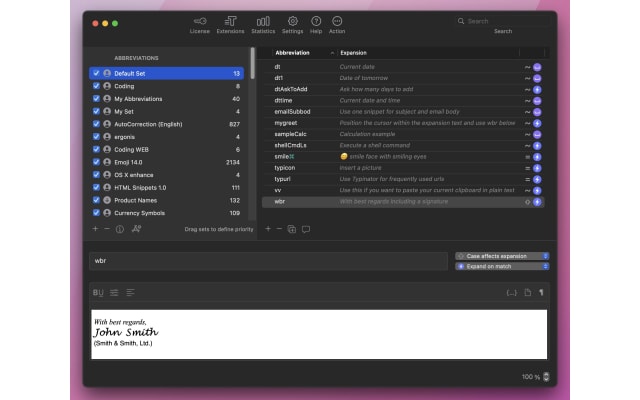The image size is (640, 400).
Task: Show set info icon
Action: 120,229
